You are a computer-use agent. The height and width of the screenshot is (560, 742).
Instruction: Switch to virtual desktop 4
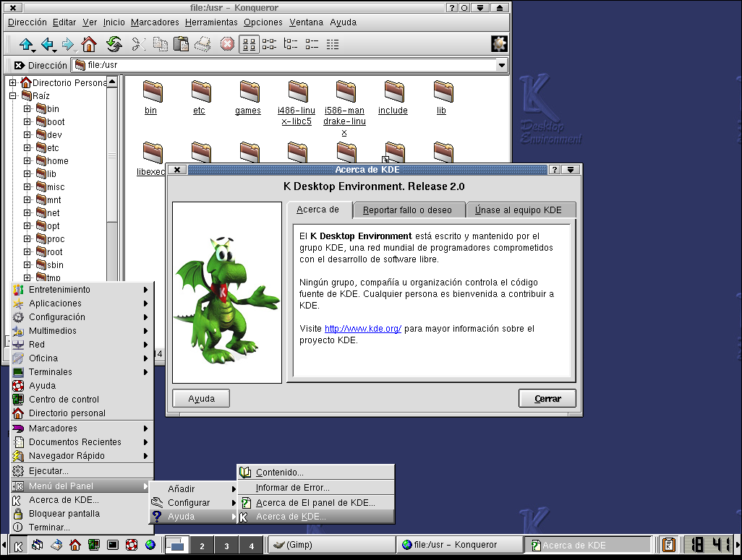pos(251,546)
